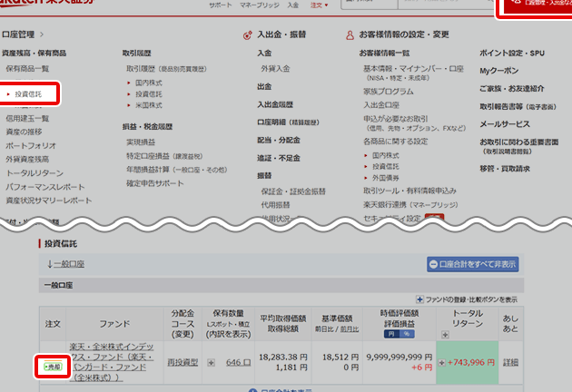Open 確定申告サポート
The height and width of the screenshot is (392, 572).
[155, 183]
